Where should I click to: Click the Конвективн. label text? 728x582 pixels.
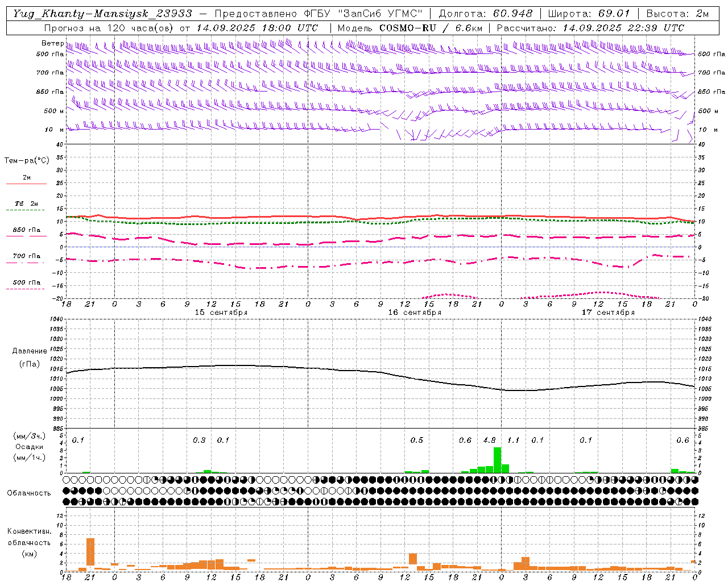pyautogui.click(x=29, y=531)
